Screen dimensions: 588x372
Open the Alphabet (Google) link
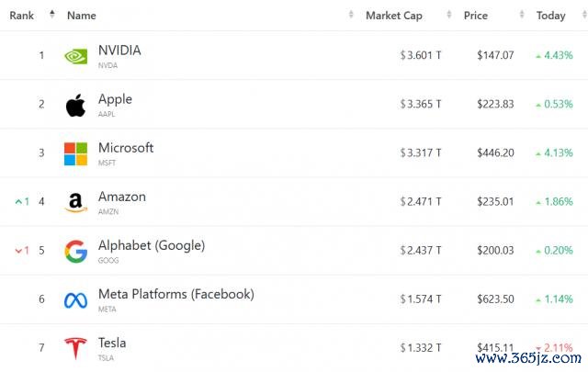(152, 245)
